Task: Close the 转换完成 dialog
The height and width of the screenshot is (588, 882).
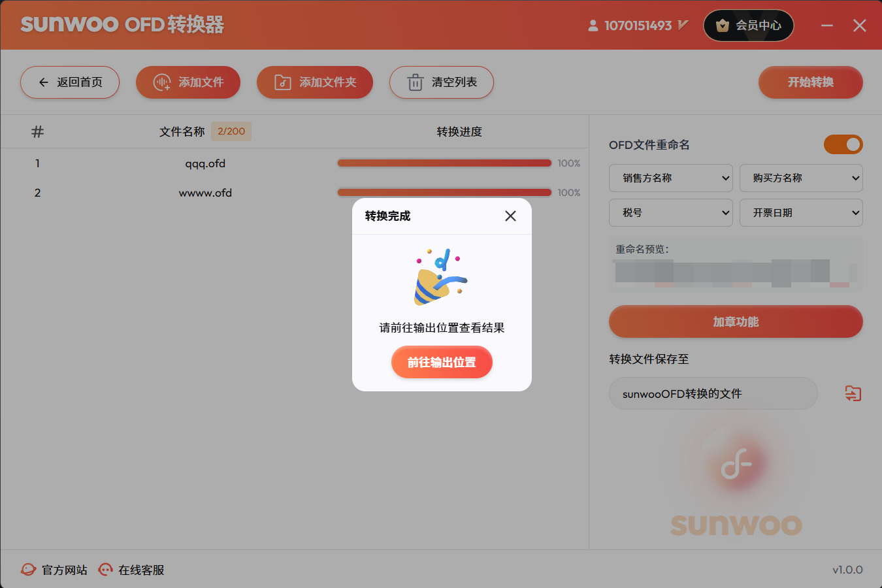Action: coord(511,216)
